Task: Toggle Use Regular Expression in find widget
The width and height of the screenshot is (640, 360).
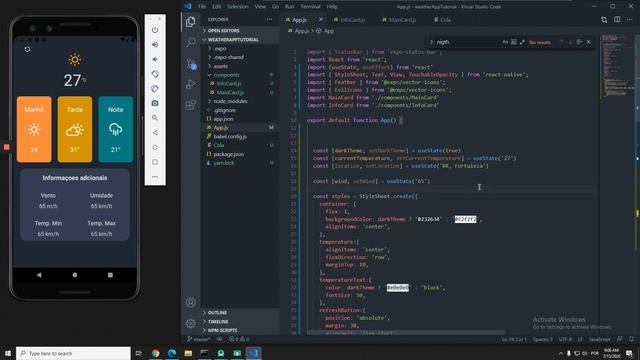Action: coord(522,42)
